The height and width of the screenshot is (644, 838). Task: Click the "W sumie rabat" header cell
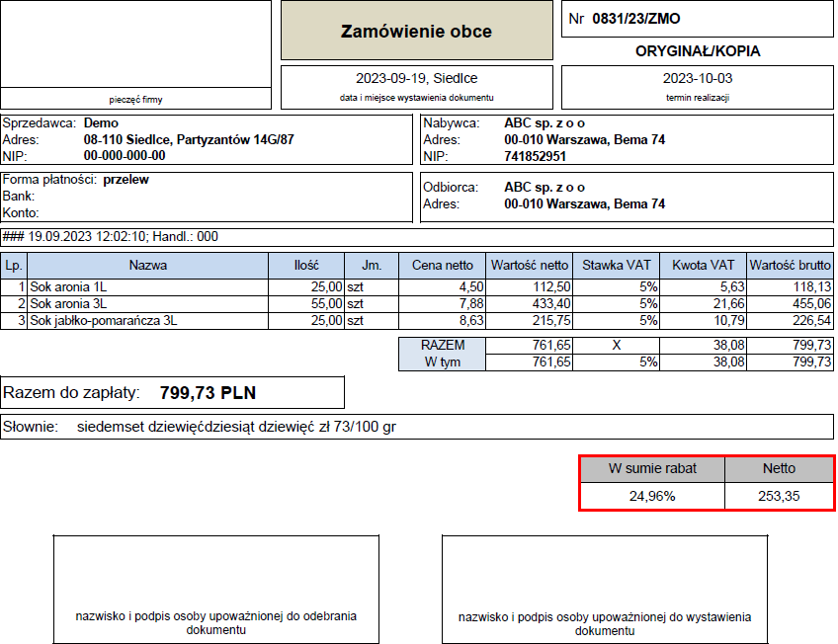pos(651,469)
